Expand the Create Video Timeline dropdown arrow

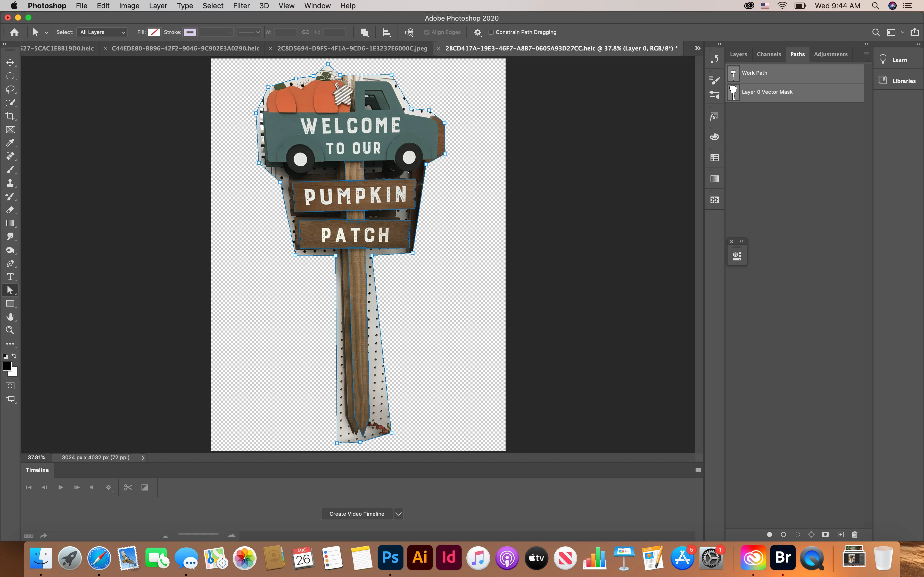tap(398, 514)
